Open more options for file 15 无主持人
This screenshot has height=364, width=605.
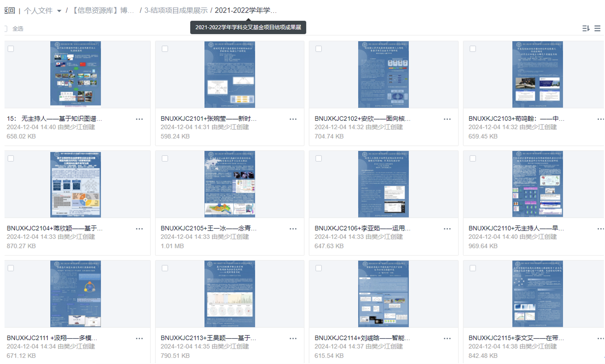coord(139,119)
